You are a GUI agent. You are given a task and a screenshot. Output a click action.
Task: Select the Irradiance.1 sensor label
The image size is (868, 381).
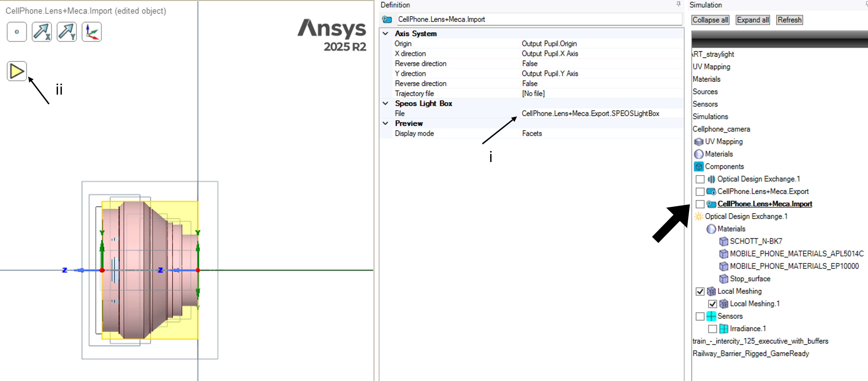748,329
